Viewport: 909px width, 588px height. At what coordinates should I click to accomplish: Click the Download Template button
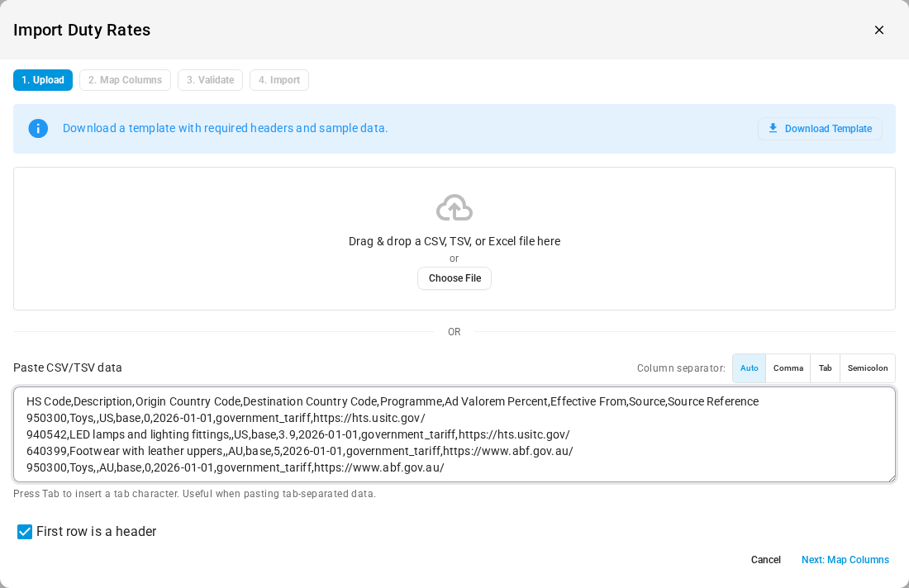820,129
